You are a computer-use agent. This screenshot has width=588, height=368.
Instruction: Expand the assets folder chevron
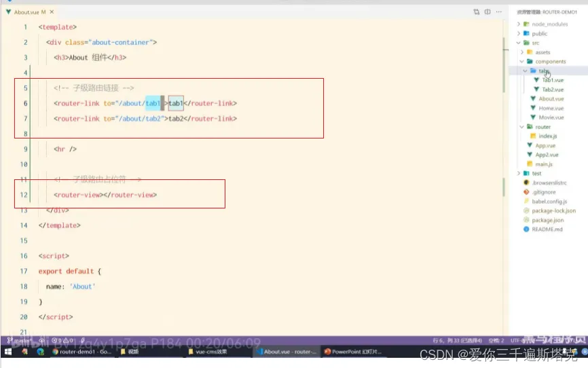[x=522, y=52]
